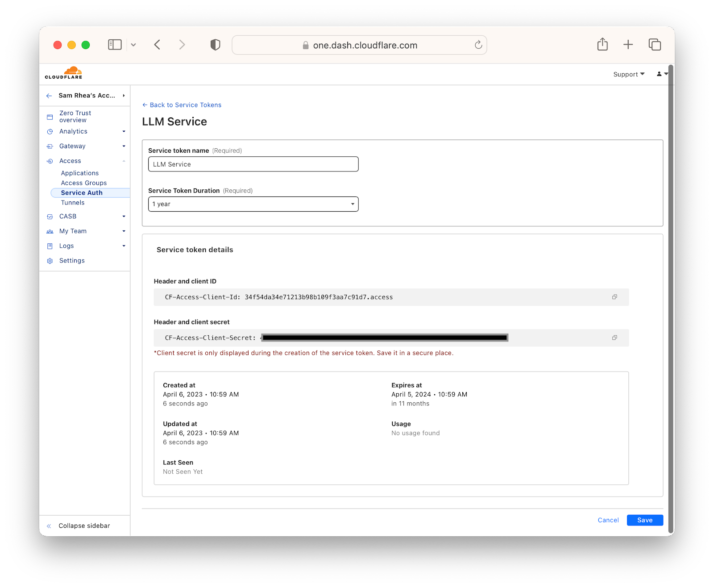Copy the CF-Access-Client-Id header value
The height and width of the screenshot is (588, 714).
tap(614, 297)
